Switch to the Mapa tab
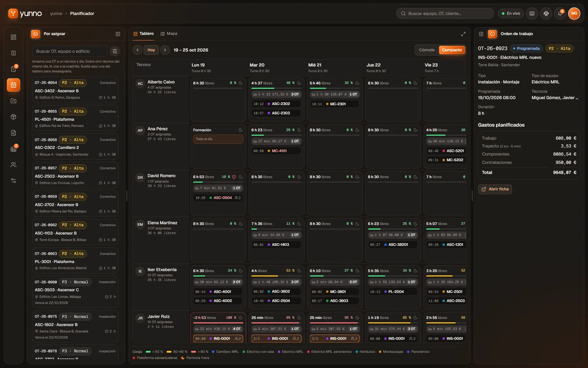This screenshot has width=588, height=368. tap(169, 33)
